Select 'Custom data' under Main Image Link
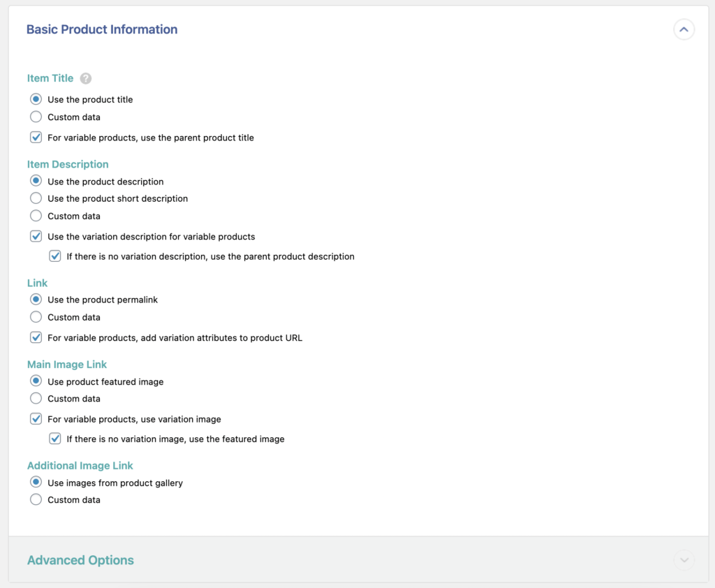 coord(36,399)
